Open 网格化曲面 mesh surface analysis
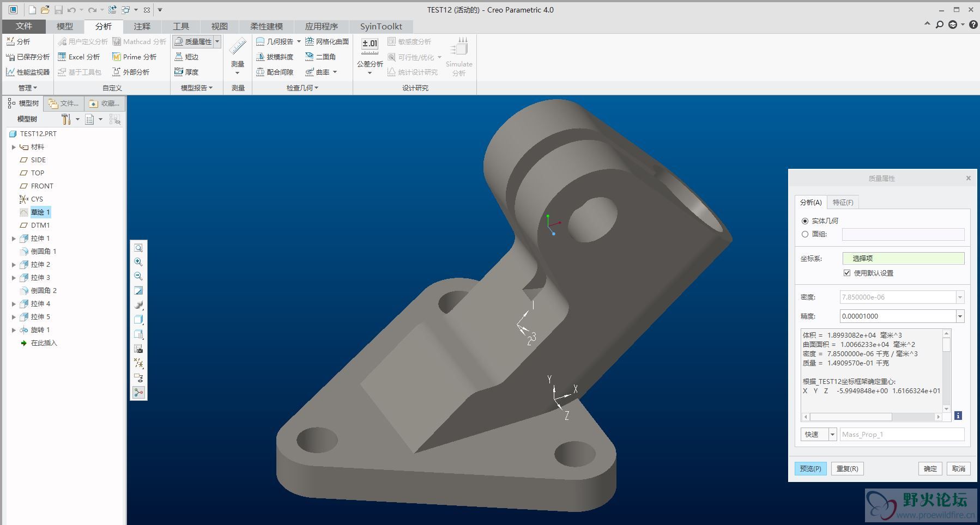 coord(327,41)
